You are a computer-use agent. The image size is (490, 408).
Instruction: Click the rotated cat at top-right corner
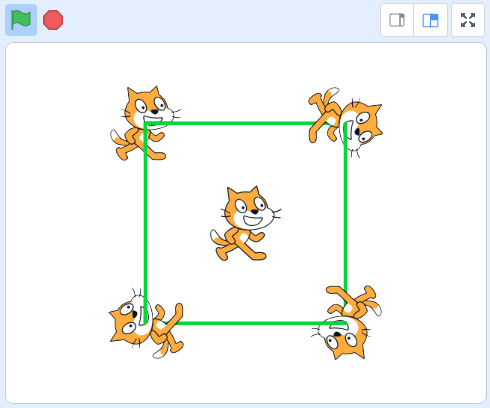pyautogui.click(x=345, y=123)
